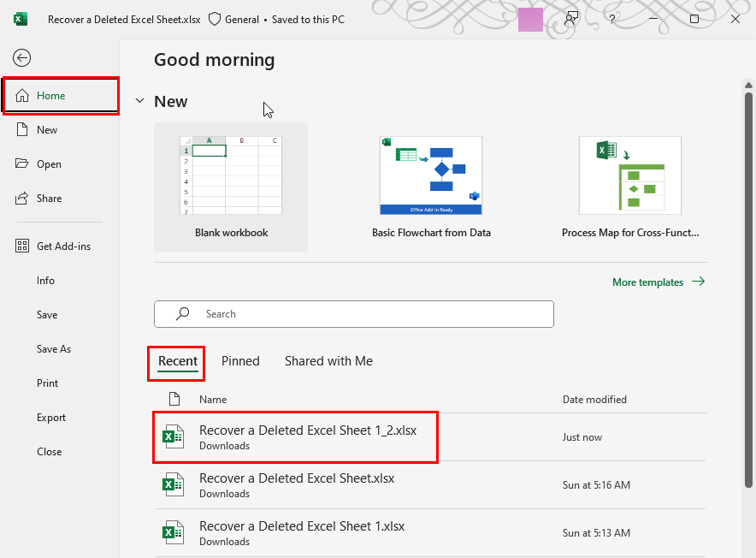Follow the More templates link
Viewport: 756px width, 558px height.
click(x=659, y=282)
